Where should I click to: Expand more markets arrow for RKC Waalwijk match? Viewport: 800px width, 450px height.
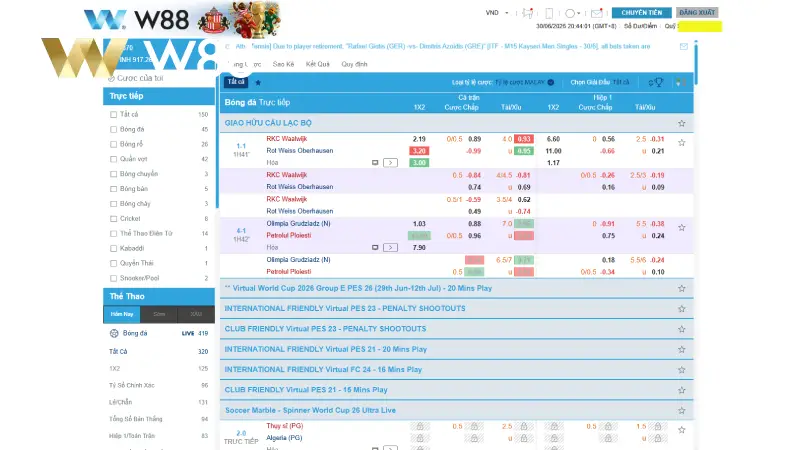pos(390,163)
